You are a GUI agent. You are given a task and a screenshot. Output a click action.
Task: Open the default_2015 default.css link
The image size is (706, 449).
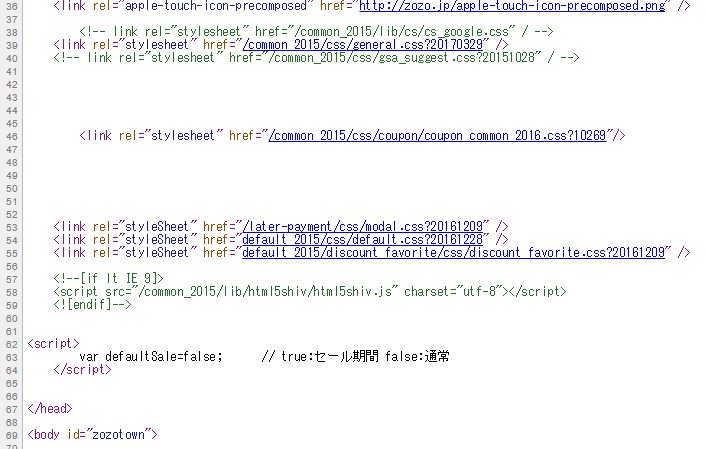point(362,240)
